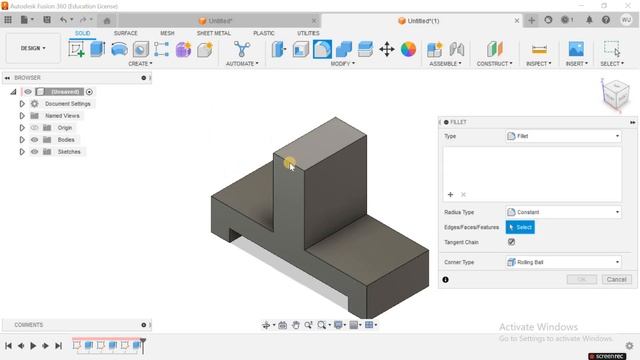This screenshot has height=360, width=640.
Task: Redo the last action
Action: (x=83, y=20)
